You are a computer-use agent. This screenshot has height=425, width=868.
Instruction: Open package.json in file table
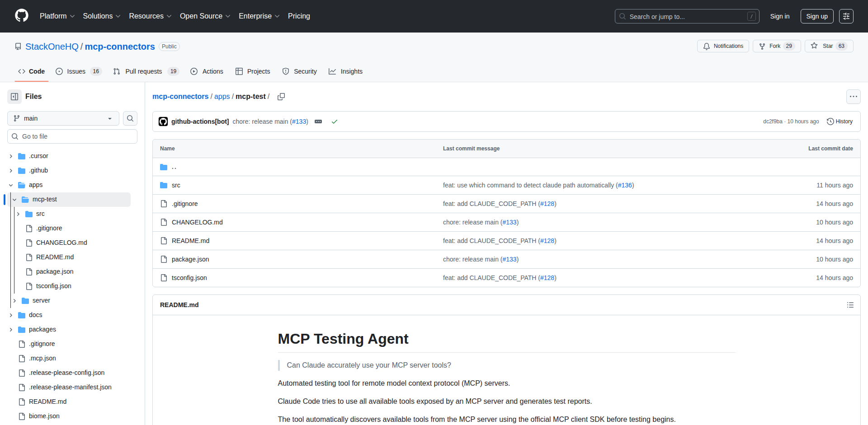click(x=190, y=259)
